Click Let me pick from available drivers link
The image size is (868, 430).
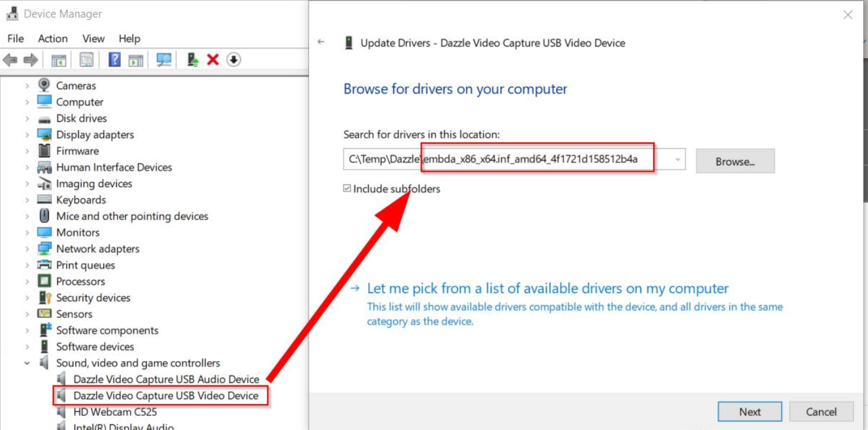(547, 289)
